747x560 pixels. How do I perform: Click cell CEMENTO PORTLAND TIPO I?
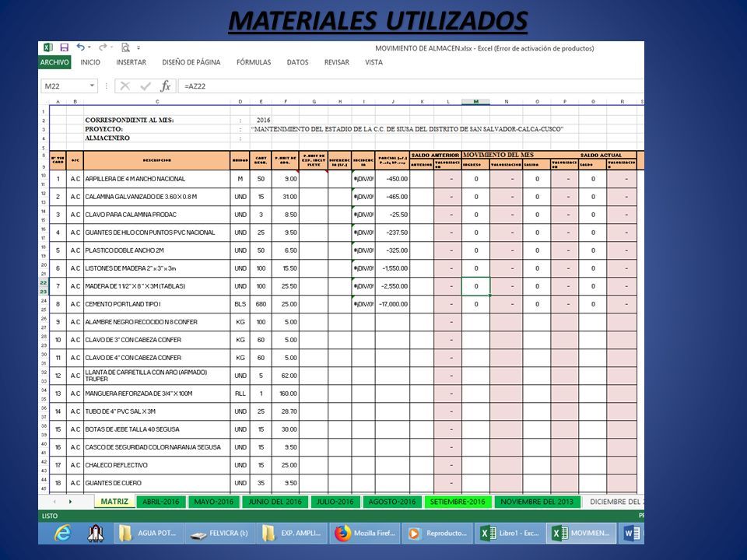point(156,304)
